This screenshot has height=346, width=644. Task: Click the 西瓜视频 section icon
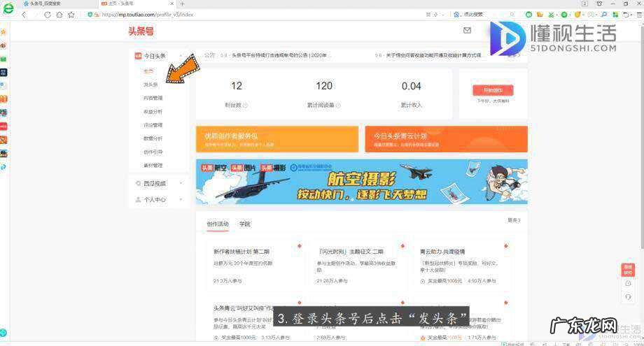click(x=138, y=183)
